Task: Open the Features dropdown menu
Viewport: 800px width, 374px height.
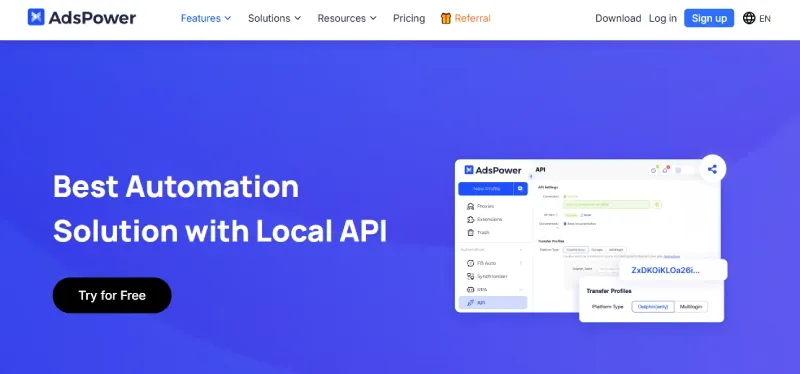Action: [x=206, y=18]
